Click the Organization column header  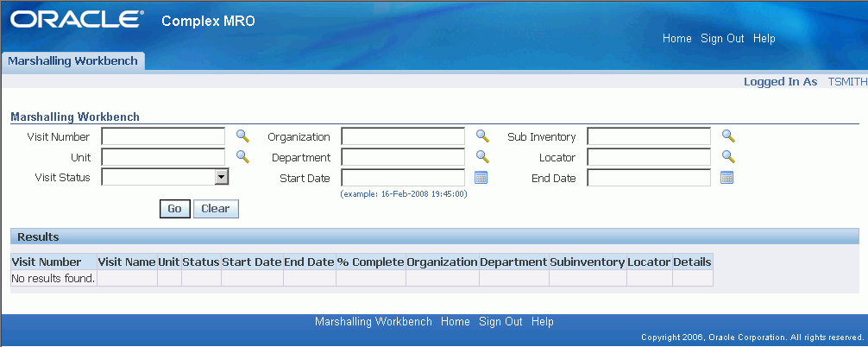[442, 262]
